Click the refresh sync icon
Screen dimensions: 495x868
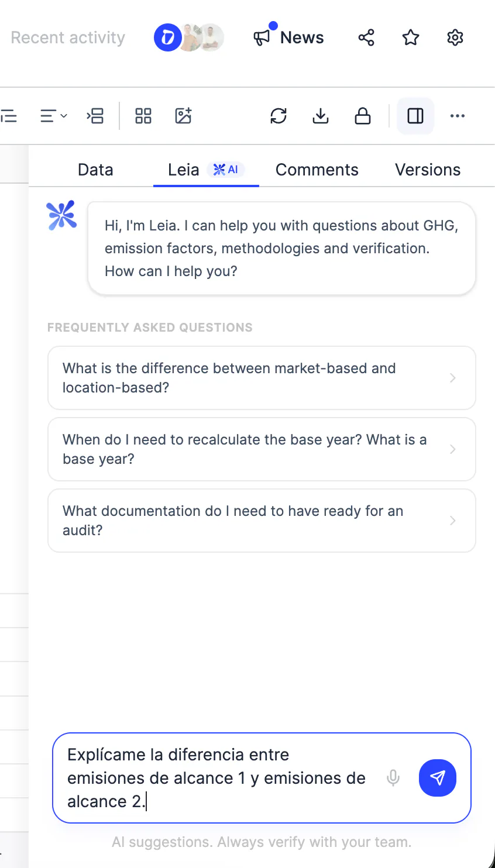coord(279,116)
